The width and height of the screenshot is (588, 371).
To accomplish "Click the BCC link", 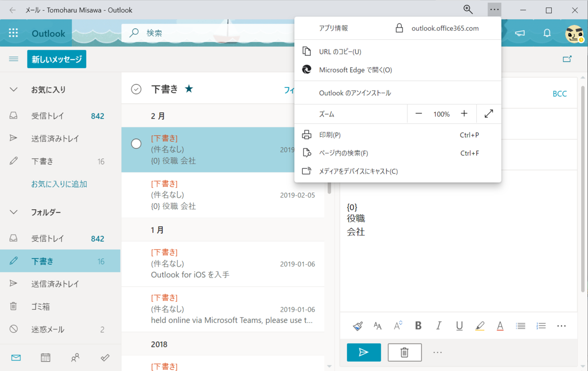I will tap(560, 94).
